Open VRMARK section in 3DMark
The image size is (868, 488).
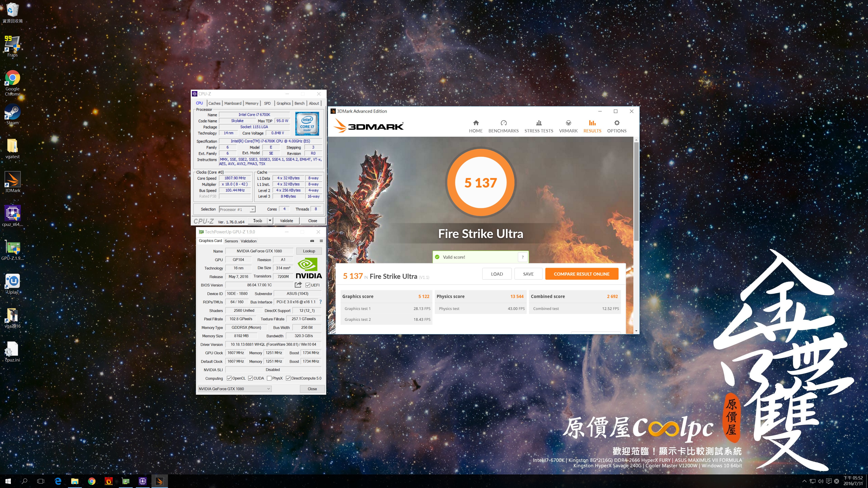coord(568,127)
